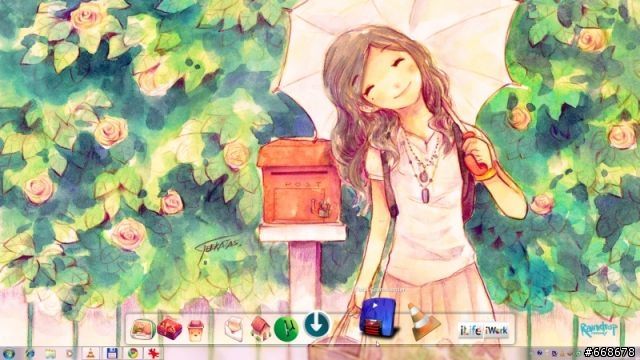640x360 pixels.
Task: Open Google Chrome from the taskbar
Action: [133, 353]
